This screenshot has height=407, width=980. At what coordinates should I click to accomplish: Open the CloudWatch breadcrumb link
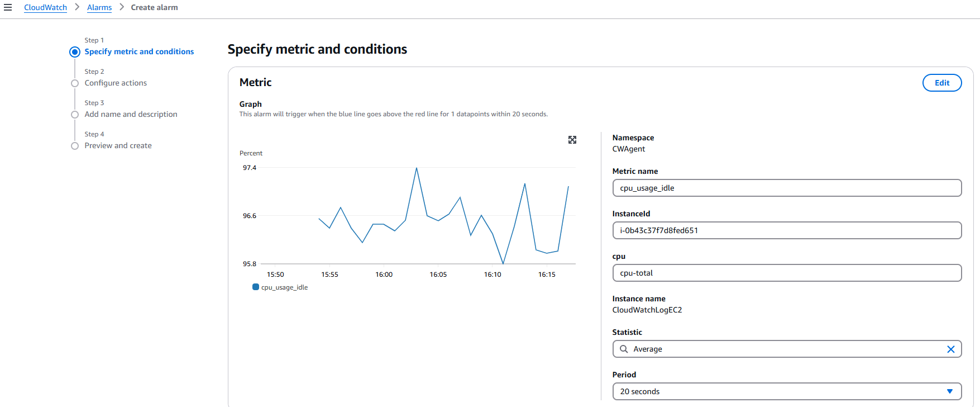[x=45, y=8]
